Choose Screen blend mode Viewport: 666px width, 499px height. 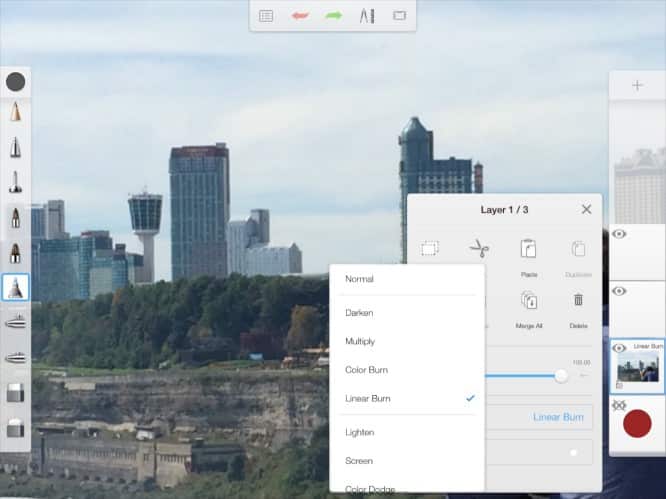pyautogui.click(x=358, y=461)
